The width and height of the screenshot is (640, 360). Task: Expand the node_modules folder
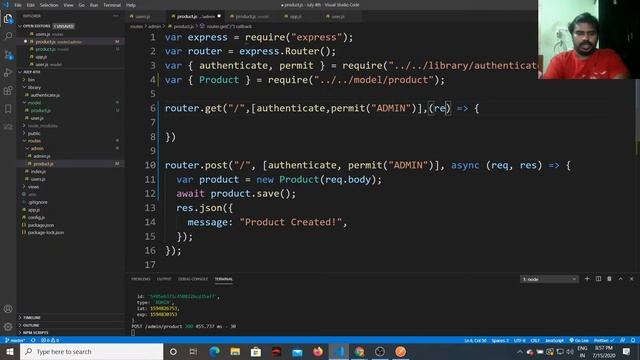pyautogui.click(x=42, y=126)
